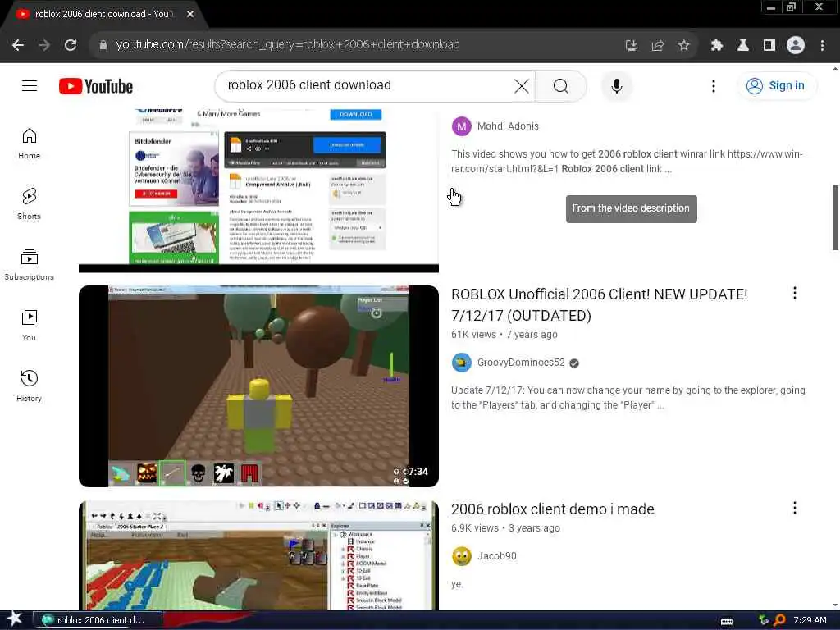The image size is (840, 630).
Task: Select the roblox 2006 client download tab
Action: (104, 15)
